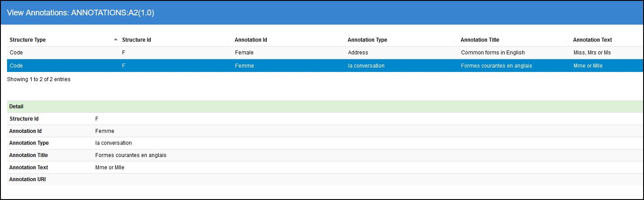Click the 'View Annotations' dialog title bar
The height and width of the screenshot is (200, 644).
(322, 13)
